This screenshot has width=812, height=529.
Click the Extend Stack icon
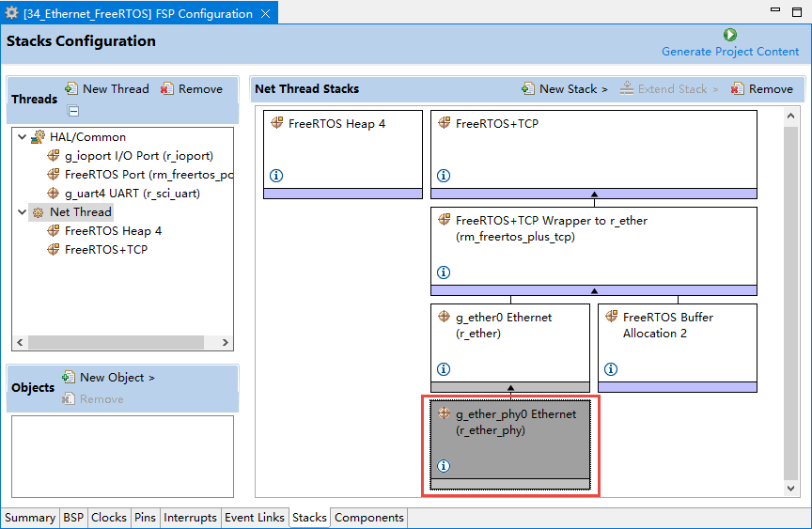tap(627, 88)
